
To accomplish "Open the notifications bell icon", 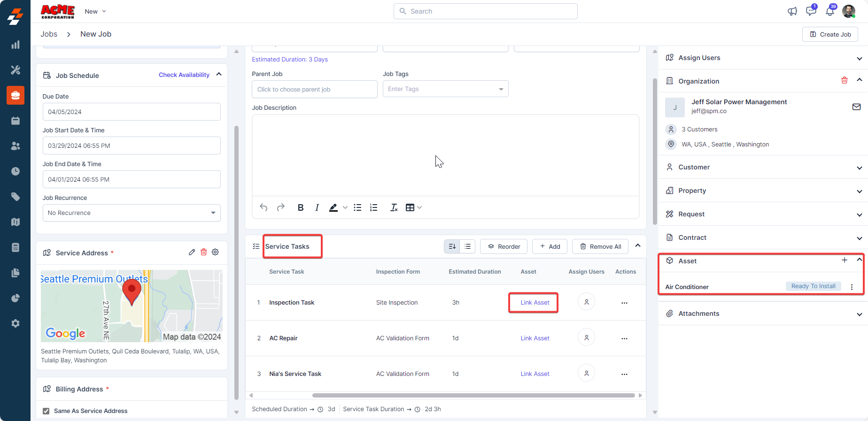I will click(830, 11).
